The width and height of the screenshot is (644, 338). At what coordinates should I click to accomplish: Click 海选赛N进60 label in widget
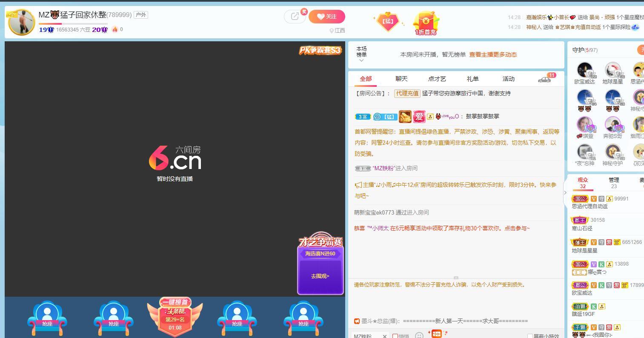pos(320,254)
